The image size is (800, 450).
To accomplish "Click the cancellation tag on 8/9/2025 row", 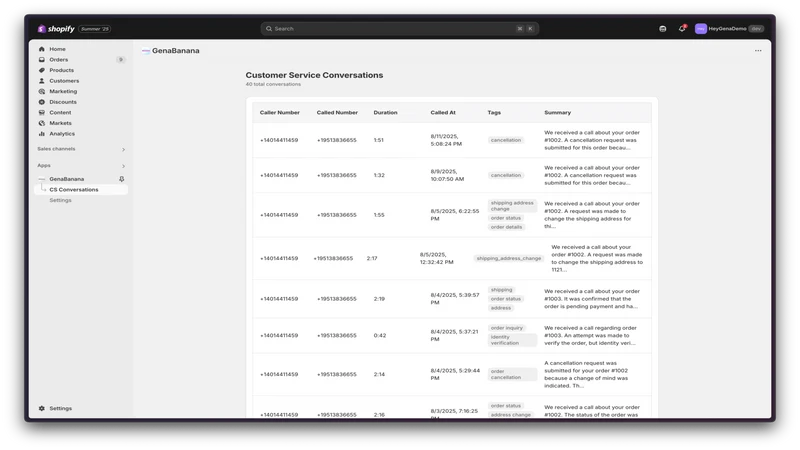I will tap(506, 176).
